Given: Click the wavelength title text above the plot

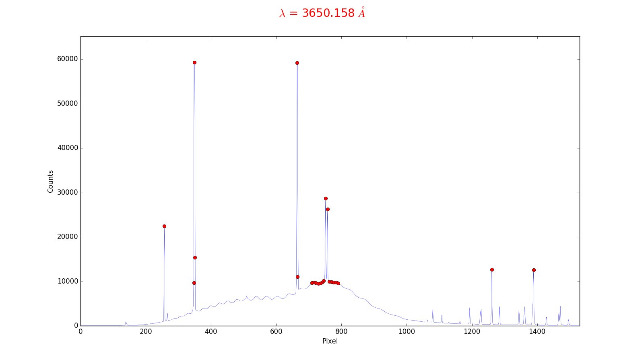Looking at the screenshot, I should click(322, 13).
